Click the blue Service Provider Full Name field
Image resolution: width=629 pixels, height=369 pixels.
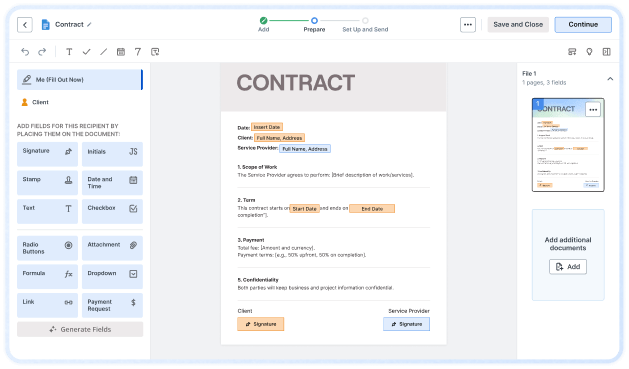coord(305,148)
